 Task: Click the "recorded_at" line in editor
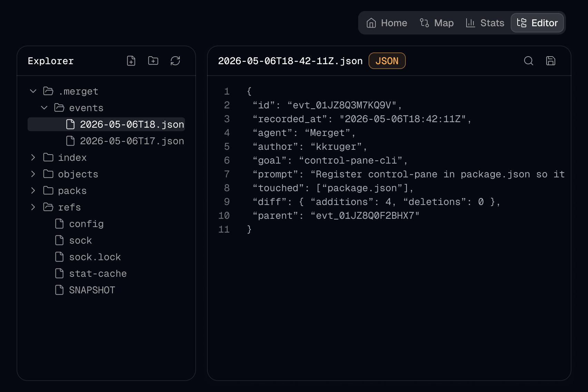362,119
